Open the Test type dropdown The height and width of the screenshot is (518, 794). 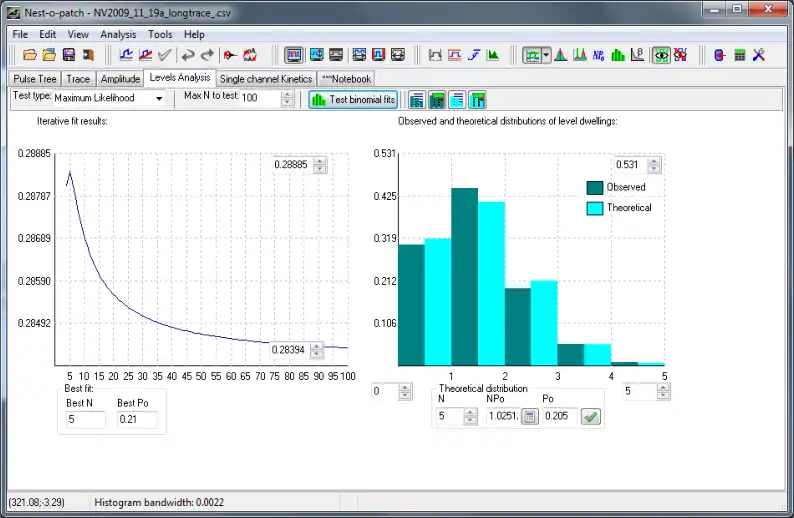159,98
